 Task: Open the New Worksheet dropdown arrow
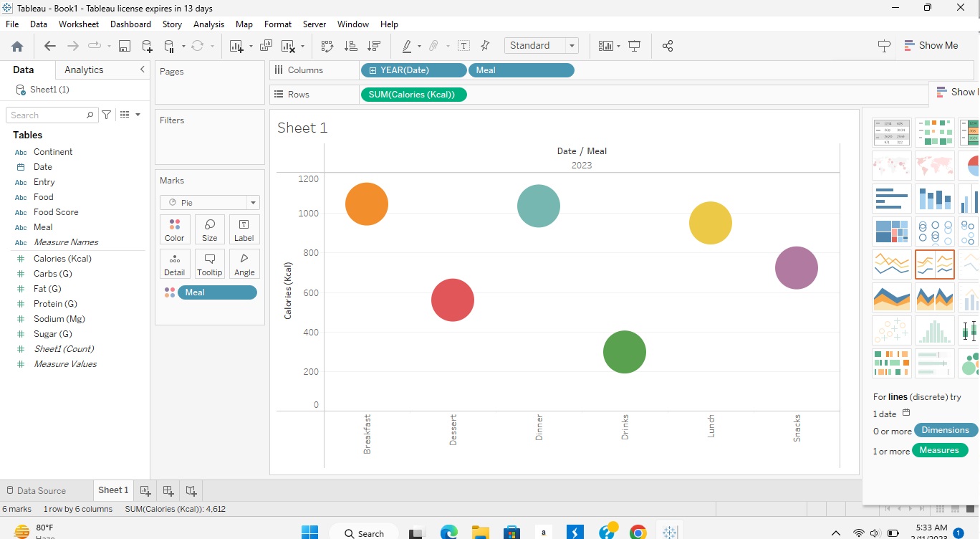[251, 47]
